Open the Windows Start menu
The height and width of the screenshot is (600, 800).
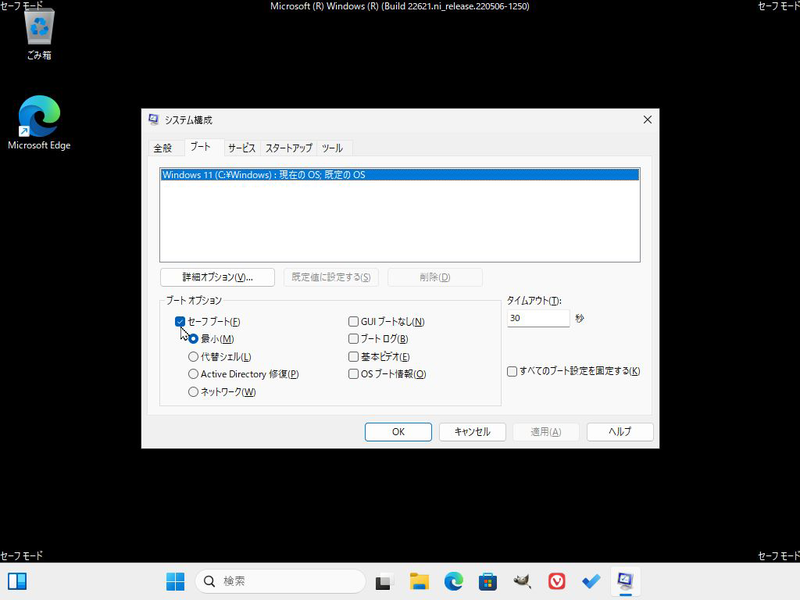point(176,581)
